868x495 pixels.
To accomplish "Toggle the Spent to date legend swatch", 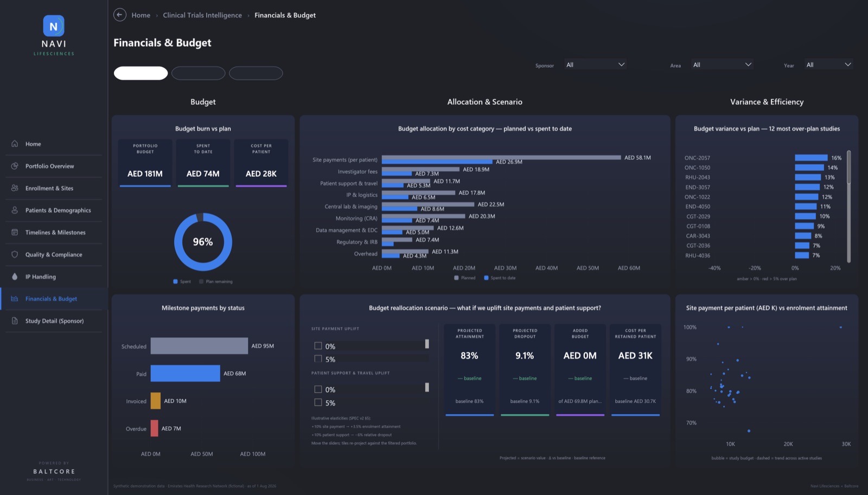I will [x=486, y=278].
